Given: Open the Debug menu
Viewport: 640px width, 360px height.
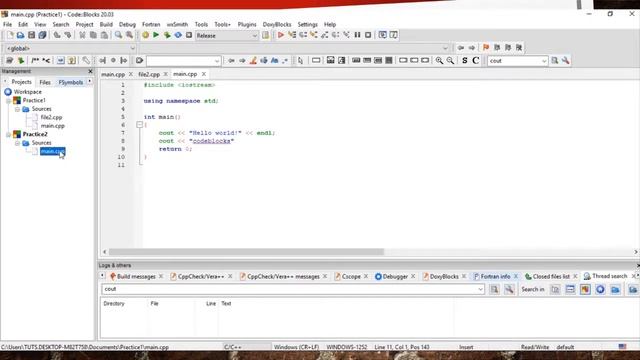Looking at the screenshot, I should pos(127,24).
